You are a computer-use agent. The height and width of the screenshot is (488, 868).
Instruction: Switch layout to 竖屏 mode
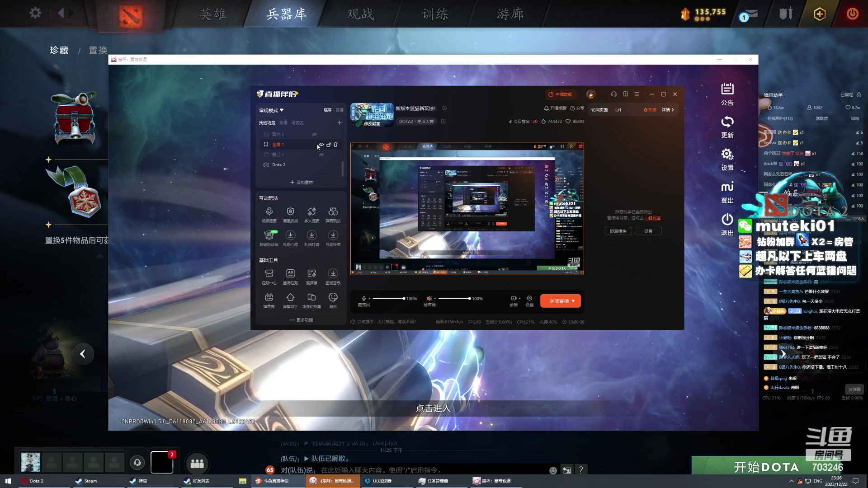tap(340, 110)
